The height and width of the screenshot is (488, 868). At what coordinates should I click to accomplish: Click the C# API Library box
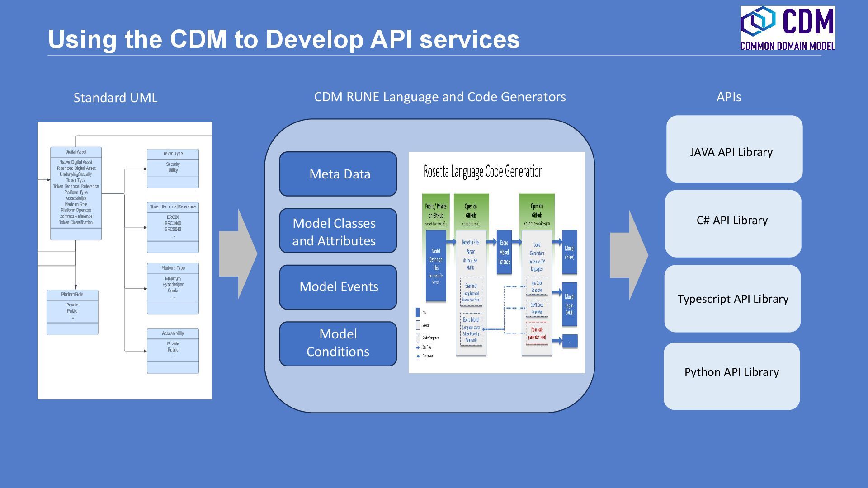click(733, 224)
